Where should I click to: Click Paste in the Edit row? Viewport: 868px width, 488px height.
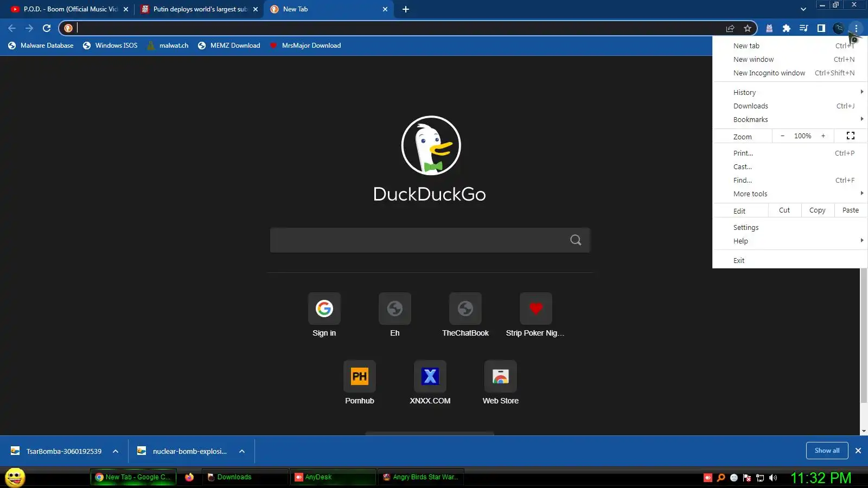[851, 210]
